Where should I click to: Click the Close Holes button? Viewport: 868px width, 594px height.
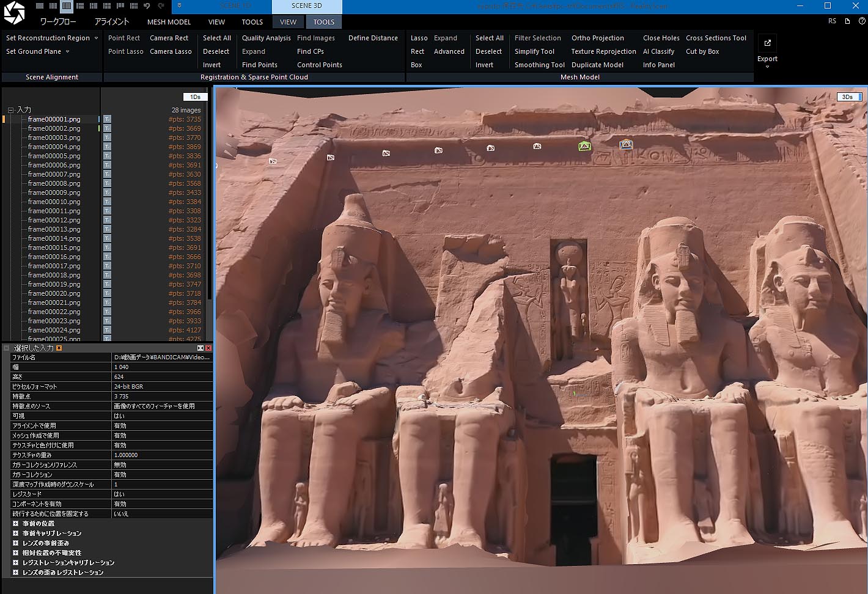pyautogui.click(x=661, y=38)
